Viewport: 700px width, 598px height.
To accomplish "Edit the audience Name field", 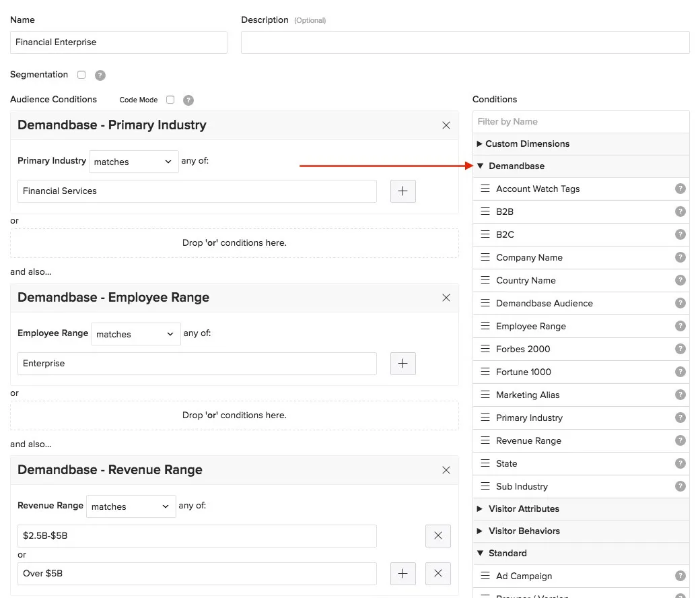I will click(118, 42).
